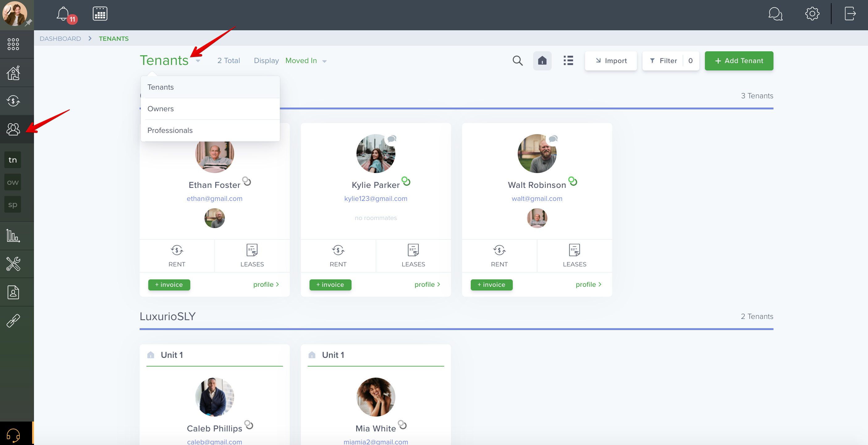Click the LuxurioSLY property heading
This screenshot has height=445, width=868.
click(x=167, y=316)
